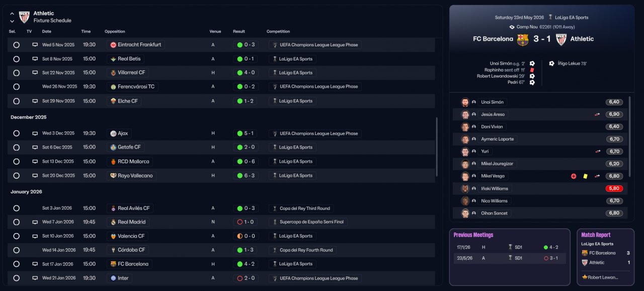Open Inter opposition button
The width and height of the screenshot is (644, 291).
click(119, 278)
